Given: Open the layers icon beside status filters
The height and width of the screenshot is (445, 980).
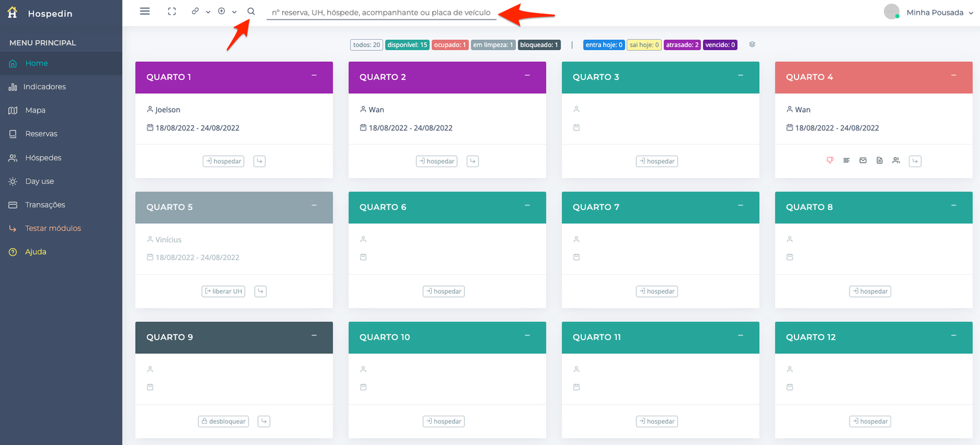Looking at the screenshot, I should click(752, 44).
